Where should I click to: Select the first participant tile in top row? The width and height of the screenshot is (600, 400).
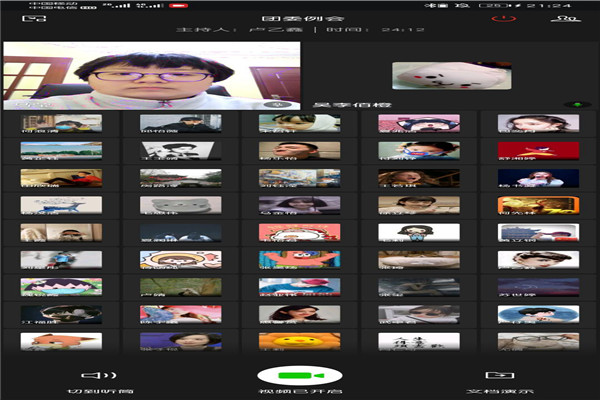pos(61,123)
